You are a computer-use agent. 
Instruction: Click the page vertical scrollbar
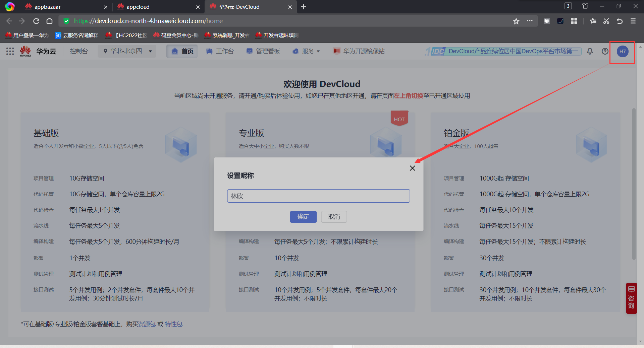click(x=634, y=184)
